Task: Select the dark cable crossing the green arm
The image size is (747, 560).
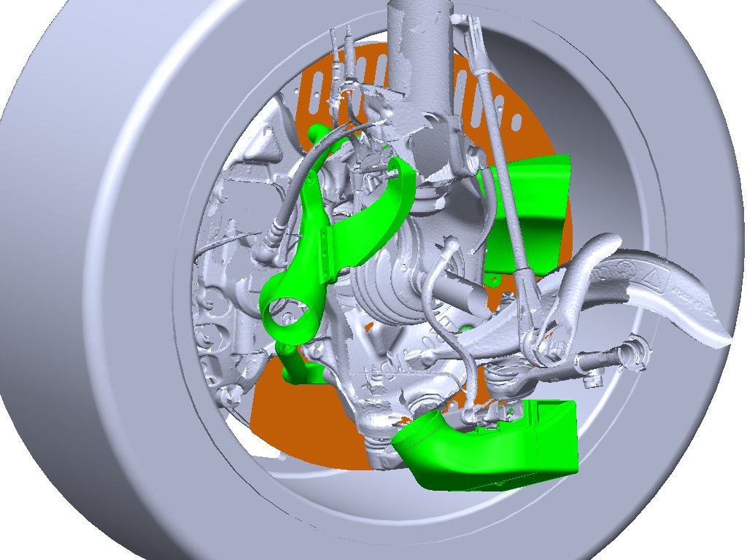Action: click(305, 175)
